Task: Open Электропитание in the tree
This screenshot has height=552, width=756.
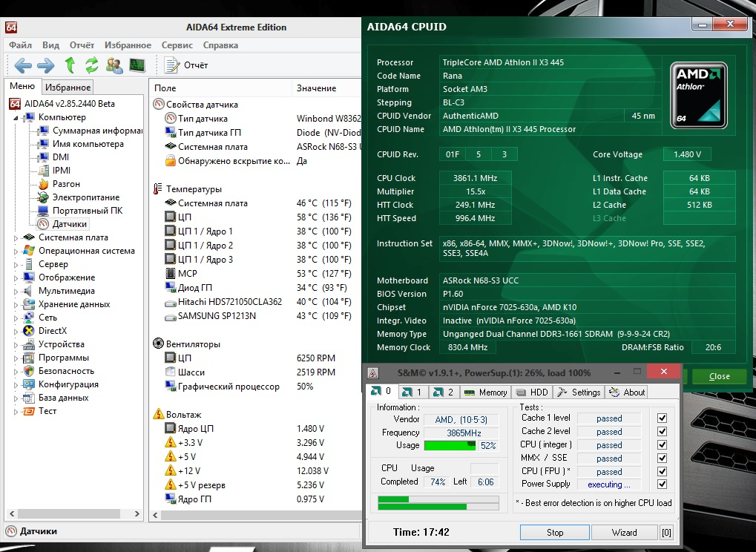Action: coord(79,197)
